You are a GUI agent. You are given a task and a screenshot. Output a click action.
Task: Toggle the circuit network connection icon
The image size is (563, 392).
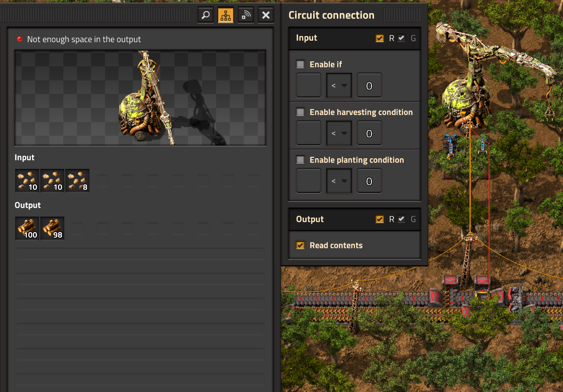coord(226,15)
